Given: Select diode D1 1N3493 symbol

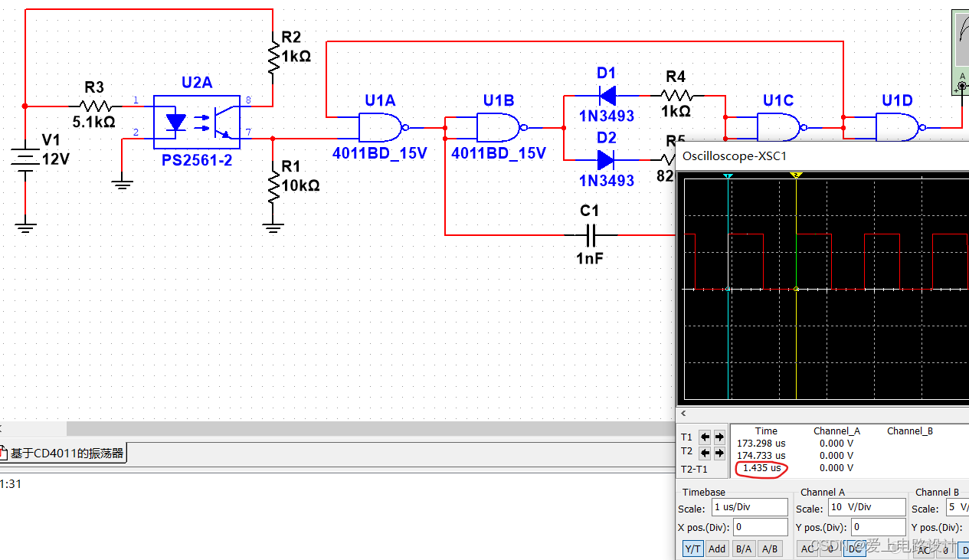Looking at the screenshot, I should [x=607, y=96].
